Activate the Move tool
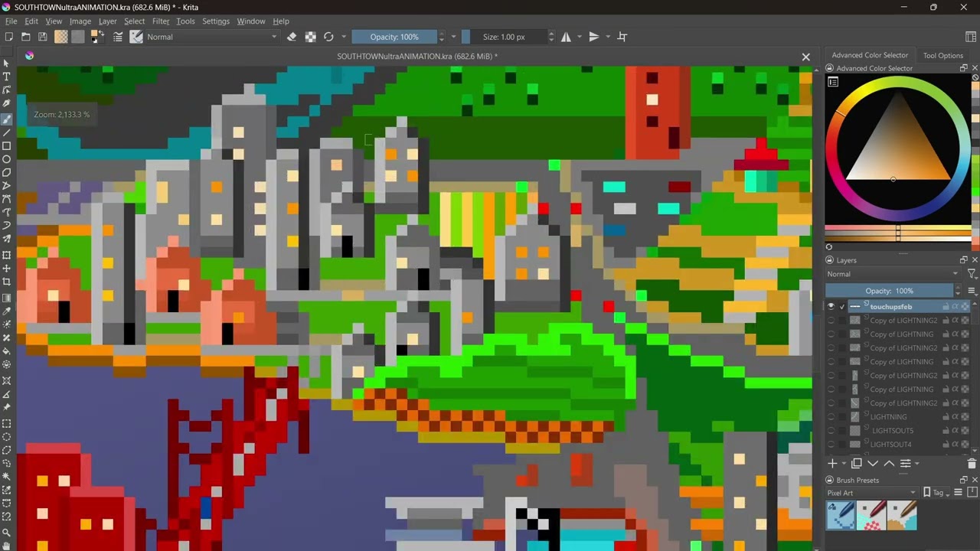Image resolution: width=980 pixels, height=551 pixels. click(6, 269)
